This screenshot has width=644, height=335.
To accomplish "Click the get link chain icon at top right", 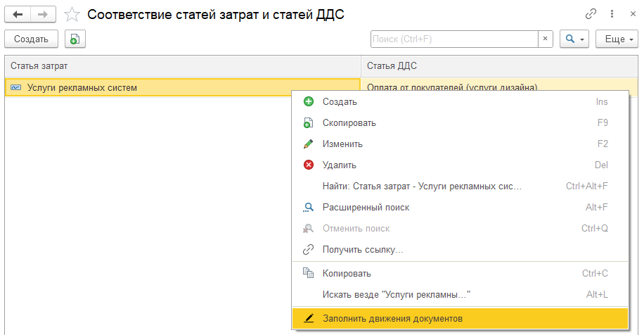I will pyautogui.click(x=591, y=14).
